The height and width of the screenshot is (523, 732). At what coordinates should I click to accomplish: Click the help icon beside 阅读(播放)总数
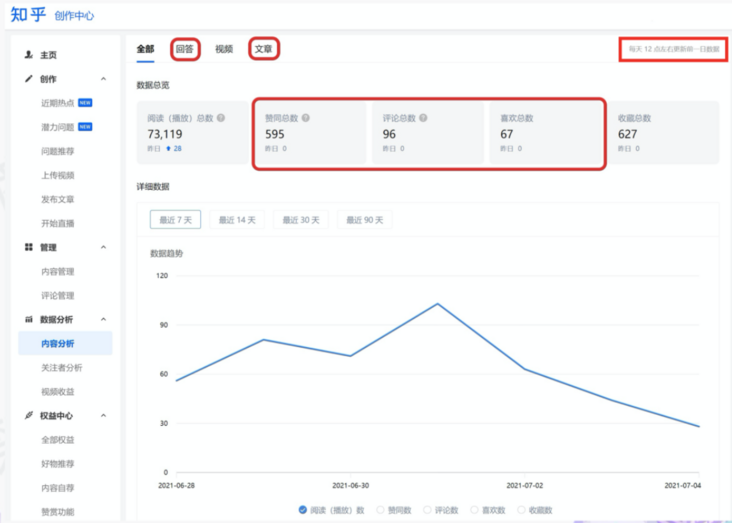(x=220, y=118)
